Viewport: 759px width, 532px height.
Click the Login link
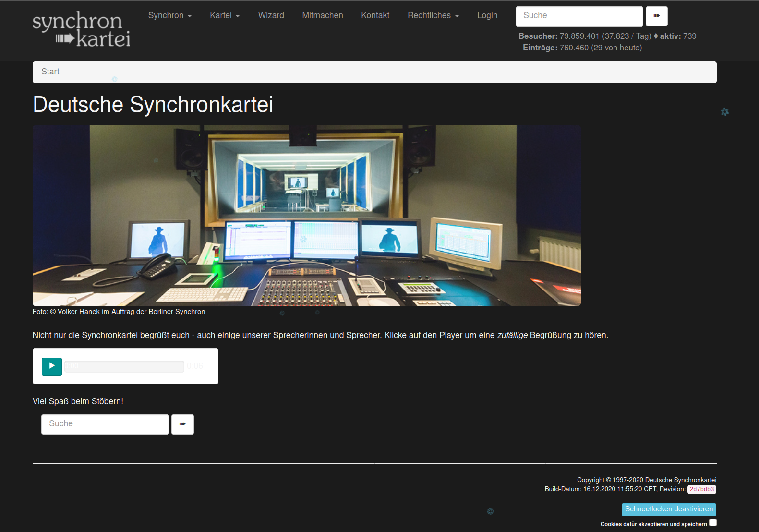[x=487, y=15]
